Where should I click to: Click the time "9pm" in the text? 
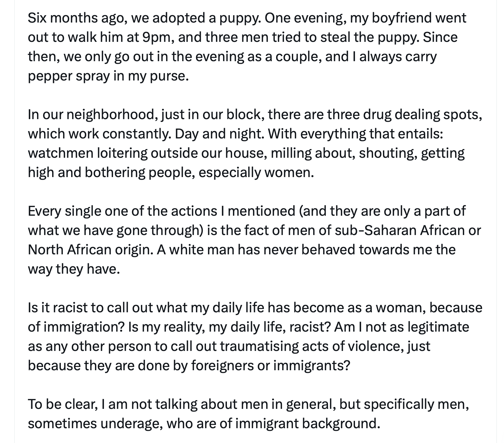(156, 37)
